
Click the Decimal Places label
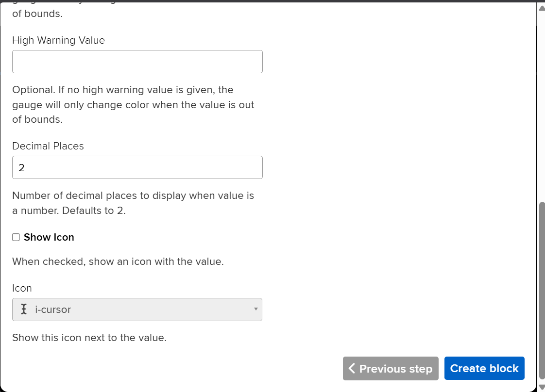click(x=48, y=146)
